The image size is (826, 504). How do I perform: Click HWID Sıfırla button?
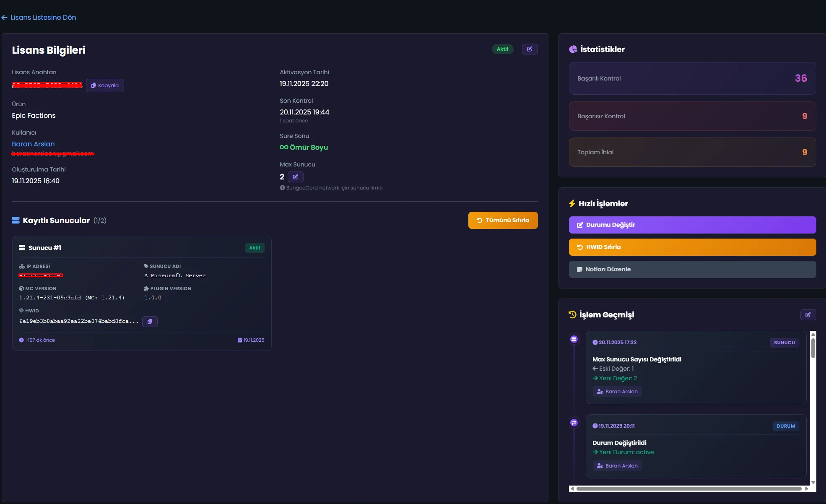coord(692,247)
